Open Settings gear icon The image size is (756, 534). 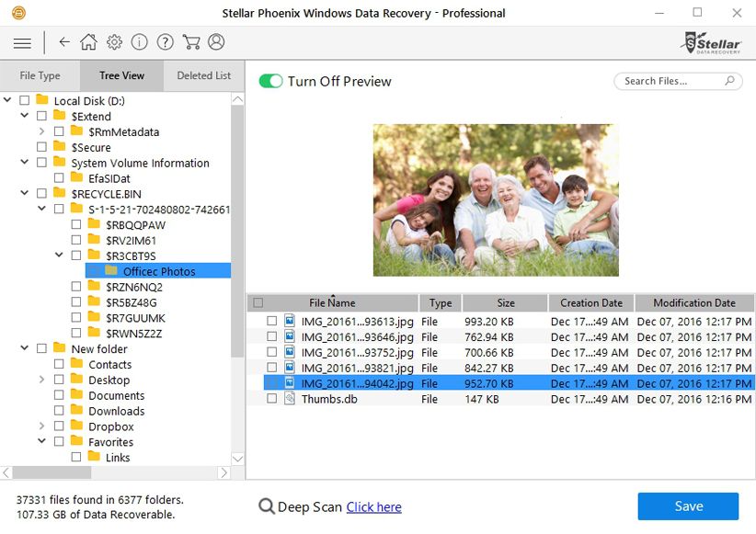(x=114, y=42)
